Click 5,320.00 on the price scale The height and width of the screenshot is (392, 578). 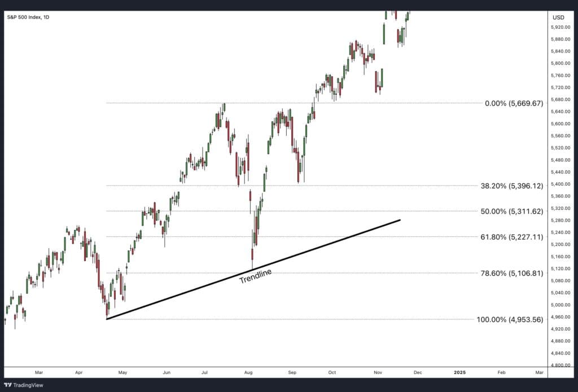561,208
